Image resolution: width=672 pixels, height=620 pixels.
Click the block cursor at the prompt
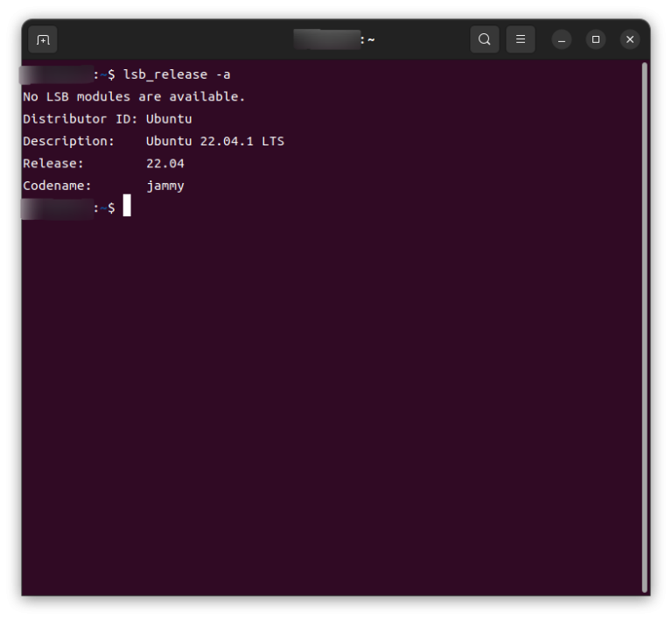(x=127, y=207)
